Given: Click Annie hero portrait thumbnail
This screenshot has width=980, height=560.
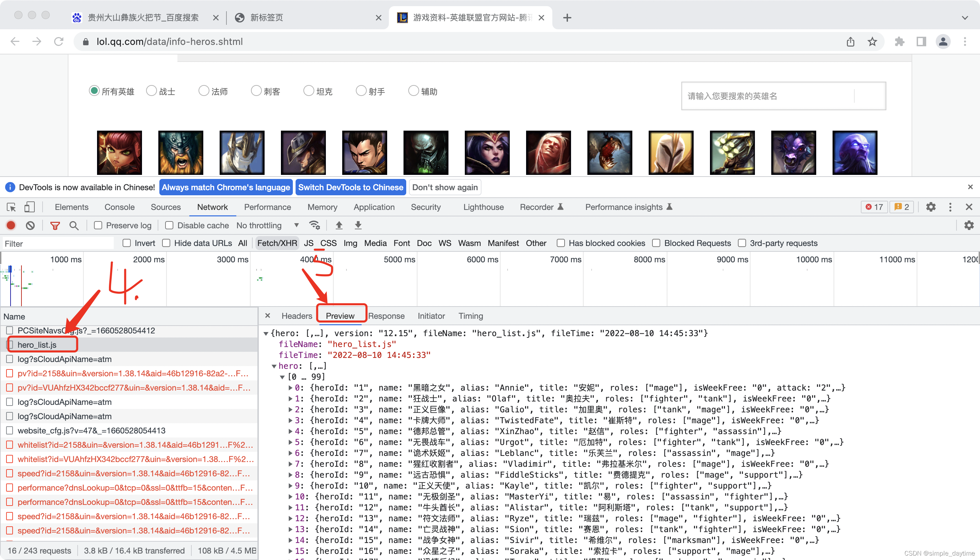Looking at the screenshot, I should (x=119, y=152).
